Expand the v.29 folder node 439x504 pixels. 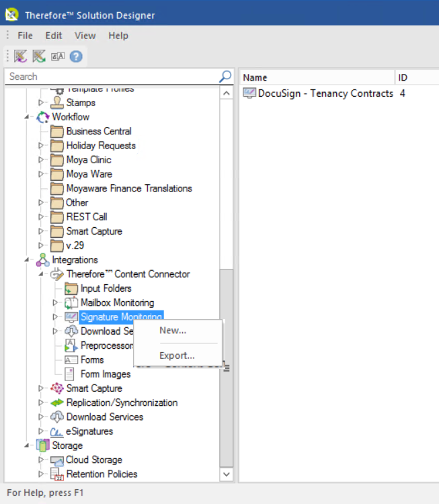41,245
